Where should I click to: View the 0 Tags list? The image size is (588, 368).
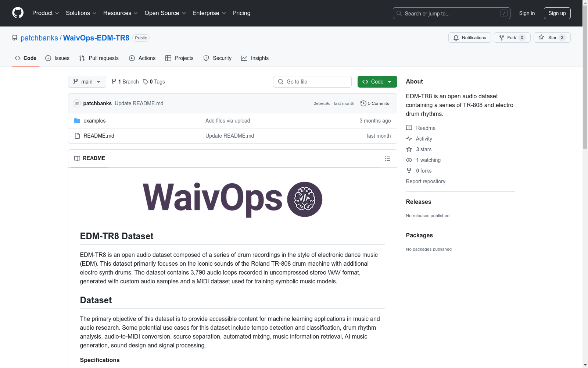coord(154,82)
